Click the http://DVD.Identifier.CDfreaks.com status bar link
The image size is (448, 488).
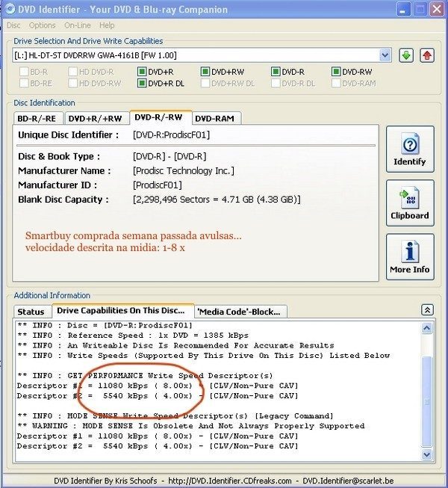[x=230, y=481]
